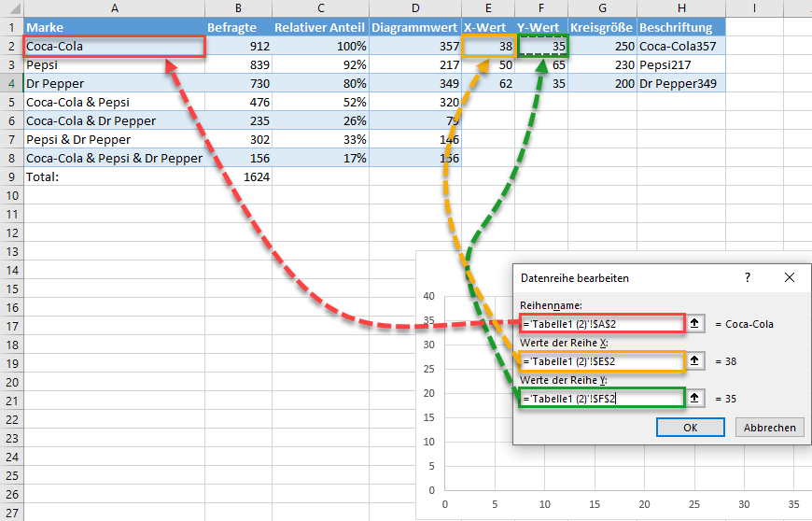Select the Pepsi217 label cell

click(681, 64)
